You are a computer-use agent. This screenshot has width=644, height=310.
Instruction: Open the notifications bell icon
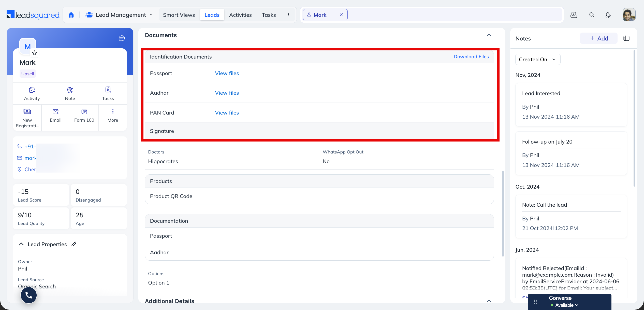coord(608,15)
